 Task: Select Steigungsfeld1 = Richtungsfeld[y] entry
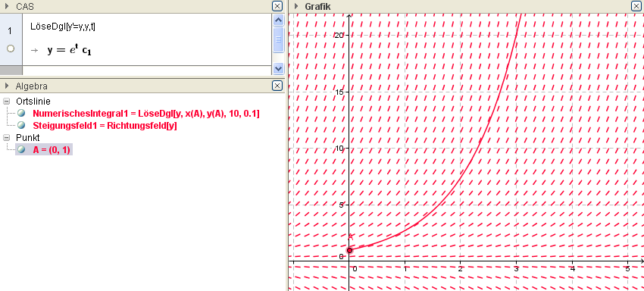(x=105, y=126)
